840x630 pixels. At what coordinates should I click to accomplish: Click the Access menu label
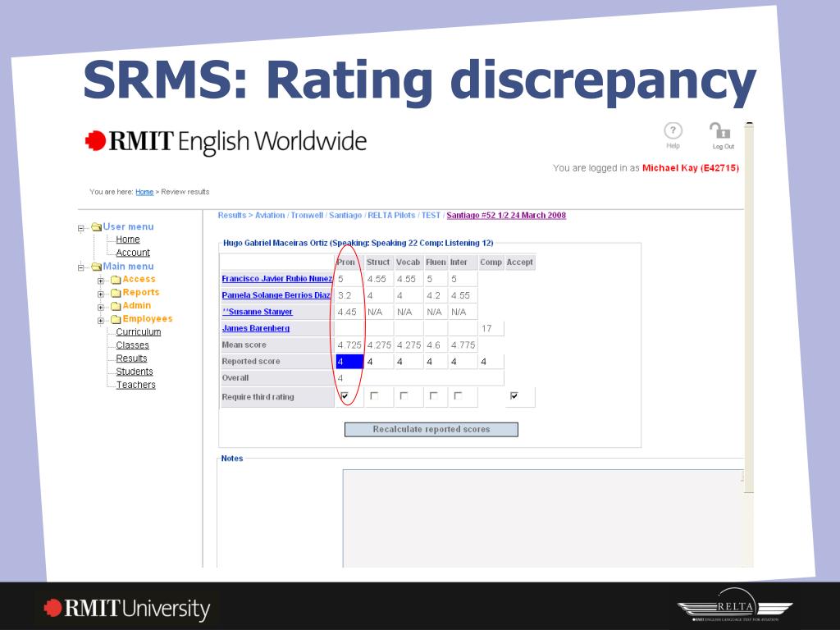pos(139,279)
